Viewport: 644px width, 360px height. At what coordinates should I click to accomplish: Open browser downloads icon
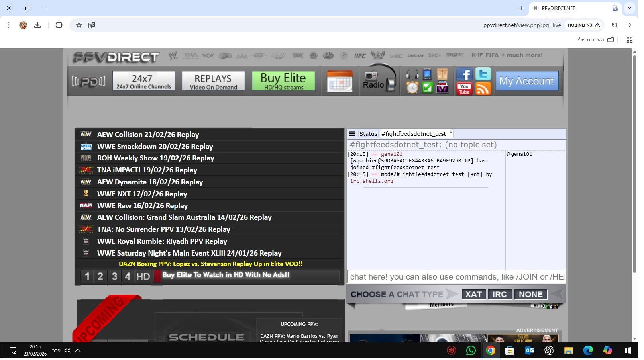(38, 25)
